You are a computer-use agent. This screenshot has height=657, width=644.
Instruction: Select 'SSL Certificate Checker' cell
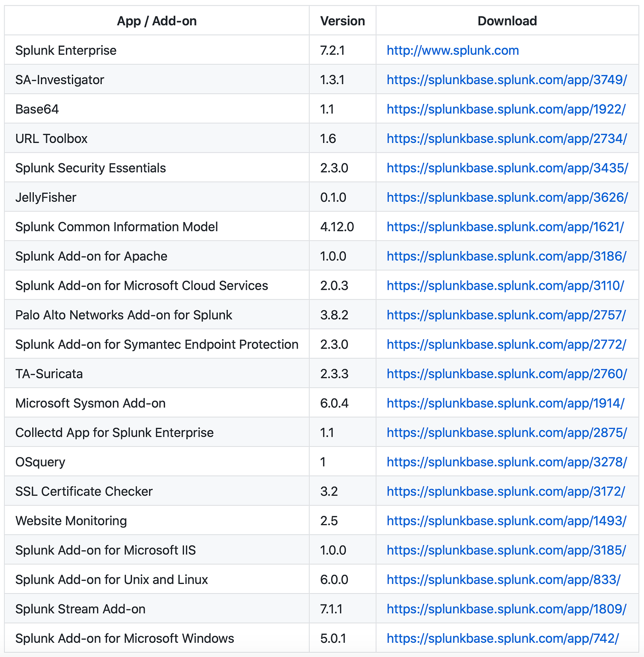[x=157, y=491]
